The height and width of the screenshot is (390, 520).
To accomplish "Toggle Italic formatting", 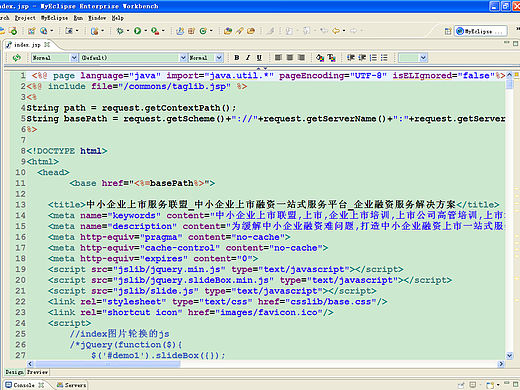I will pyautogui.click(x=248, y=58).
